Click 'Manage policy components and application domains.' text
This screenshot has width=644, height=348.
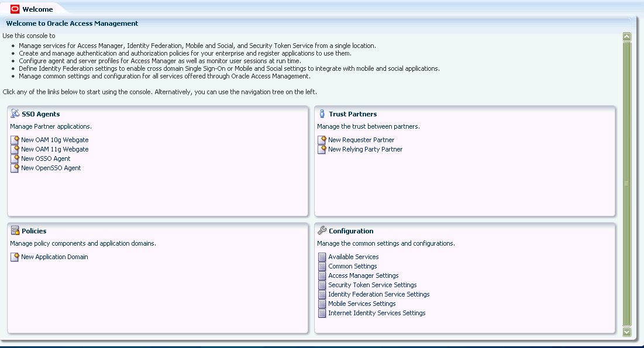pyautogui.click(x=83, y=243)
